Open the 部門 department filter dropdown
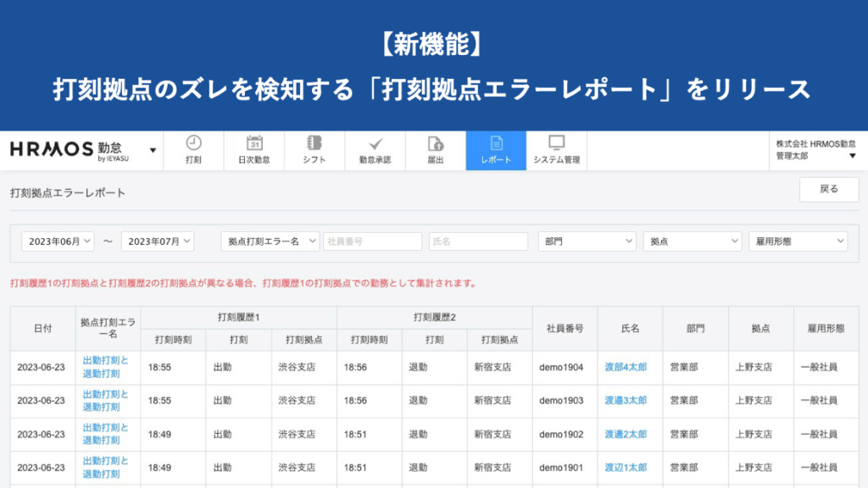Image resolution: width=868 pixels, height=488 pixels. point(586,241)
